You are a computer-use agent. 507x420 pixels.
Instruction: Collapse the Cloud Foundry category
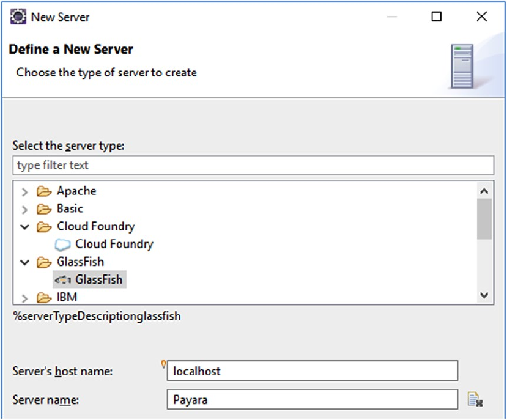pos(24,227)
